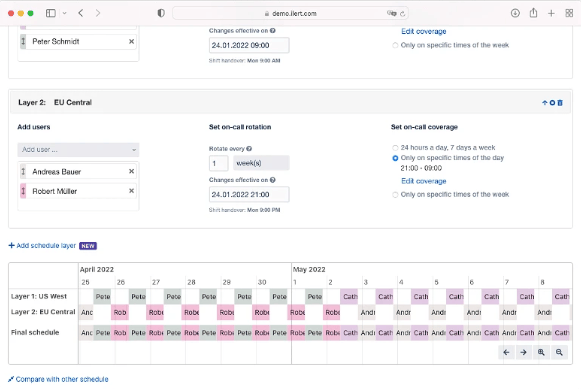The width and height of the screenshot is (581, 389).
Task: Show the tab overview
Action: click(x=570, y=13)
